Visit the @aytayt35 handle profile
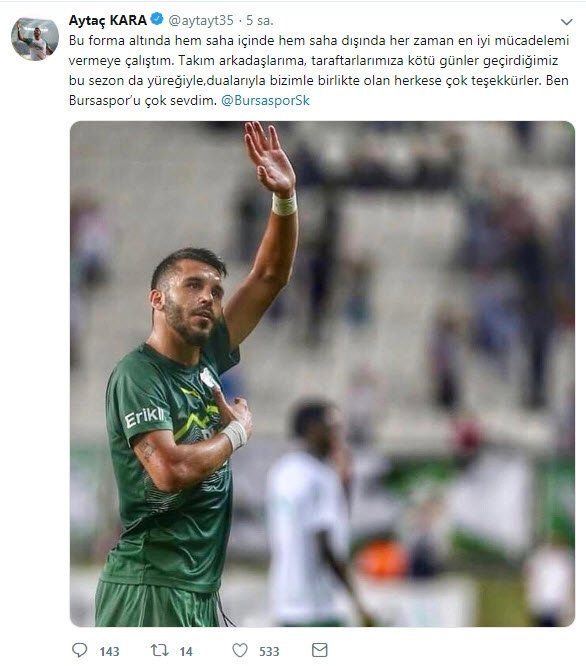 [201, 20]
